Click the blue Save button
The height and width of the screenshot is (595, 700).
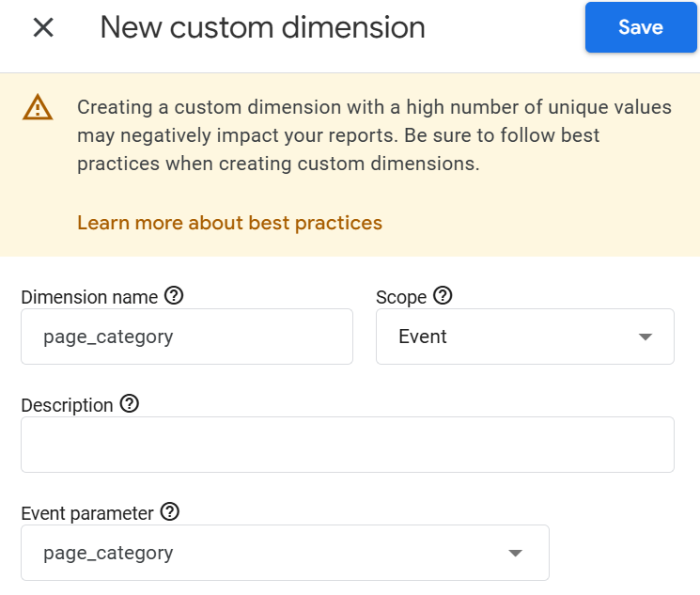(x=640, y=27)
